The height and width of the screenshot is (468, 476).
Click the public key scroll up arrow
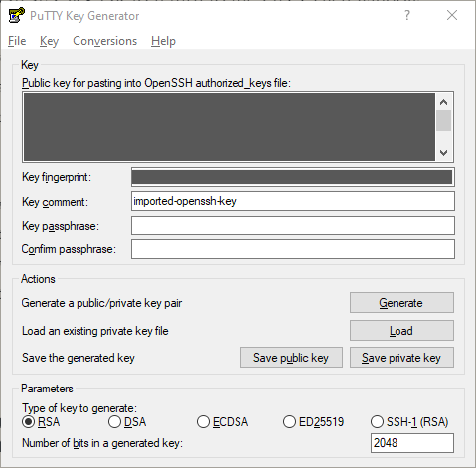tap(444, 102)
